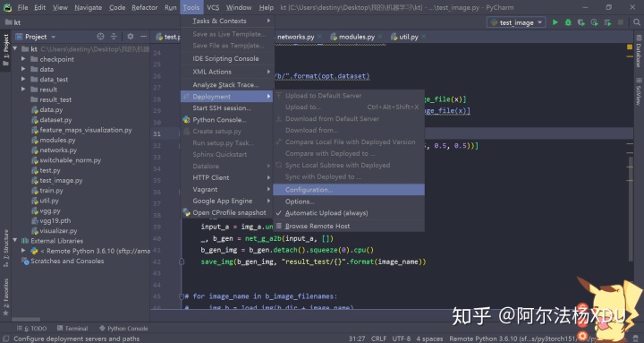The height and width of the screenshot is (343, 644).
Task: Click the CRLF line separator indicator
Action: click(378, 339)
